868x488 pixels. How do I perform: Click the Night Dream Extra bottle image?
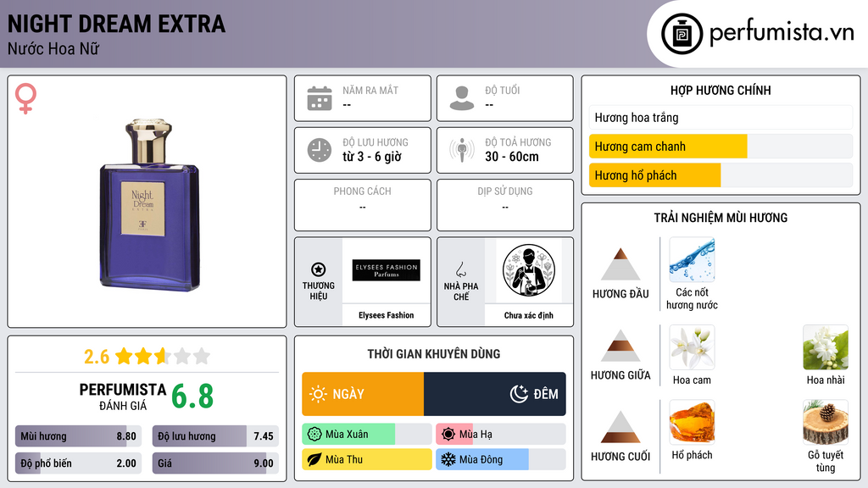point(149,205)
